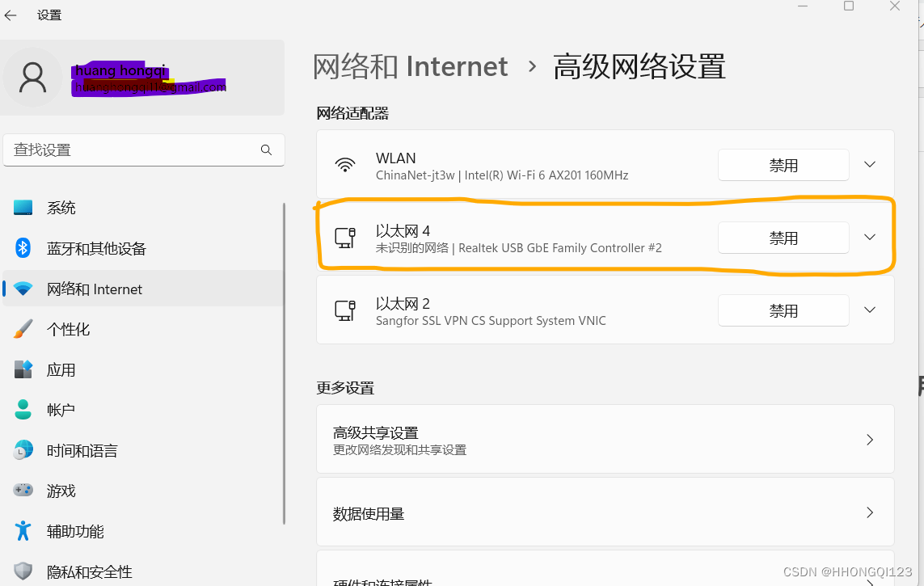Open 时间和语言 settings

[x=82, y=450]
